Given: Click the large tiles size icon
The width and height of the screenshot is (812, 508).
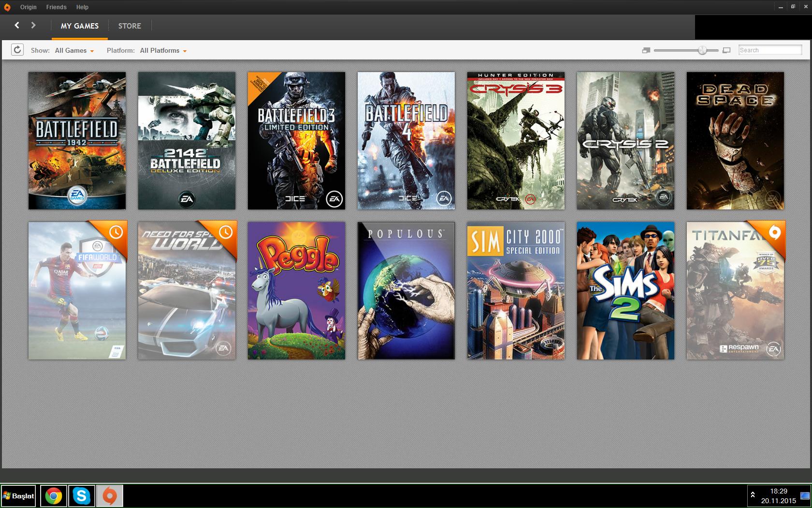Looking at the screenshot, I should coord(726,50).
